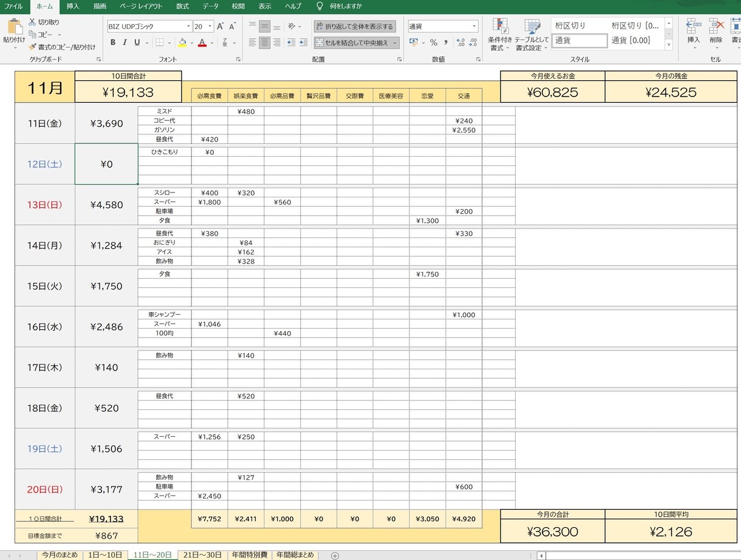Image resolution: width=741 pixels, height=560 pixels.
Task: Toggle bold formatting
Action: (113, 43)
